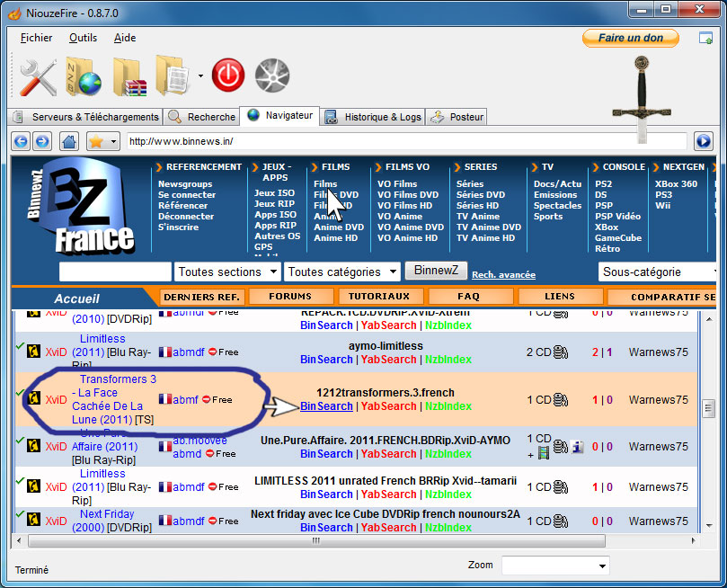Open the Posteur tab
The height and width of the screenshot is (588, 727).
(457, 117)
